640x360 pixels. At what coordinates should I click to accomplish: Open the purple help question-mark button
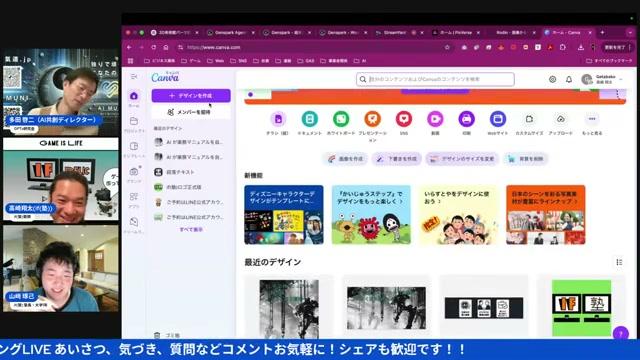pos(620,333)
